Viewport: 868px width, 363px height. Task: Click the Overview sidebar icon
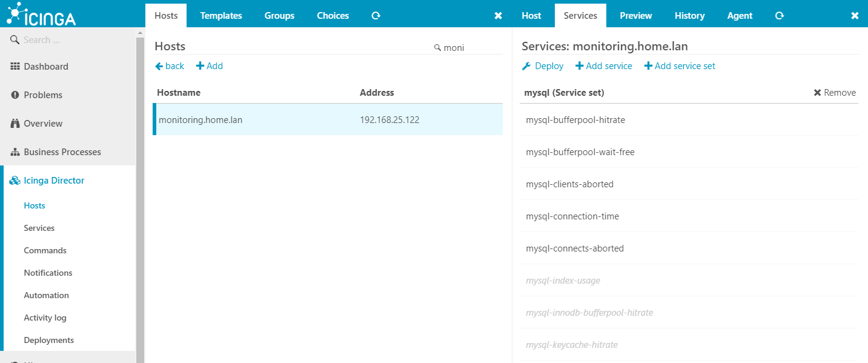[x=15, y=123]
